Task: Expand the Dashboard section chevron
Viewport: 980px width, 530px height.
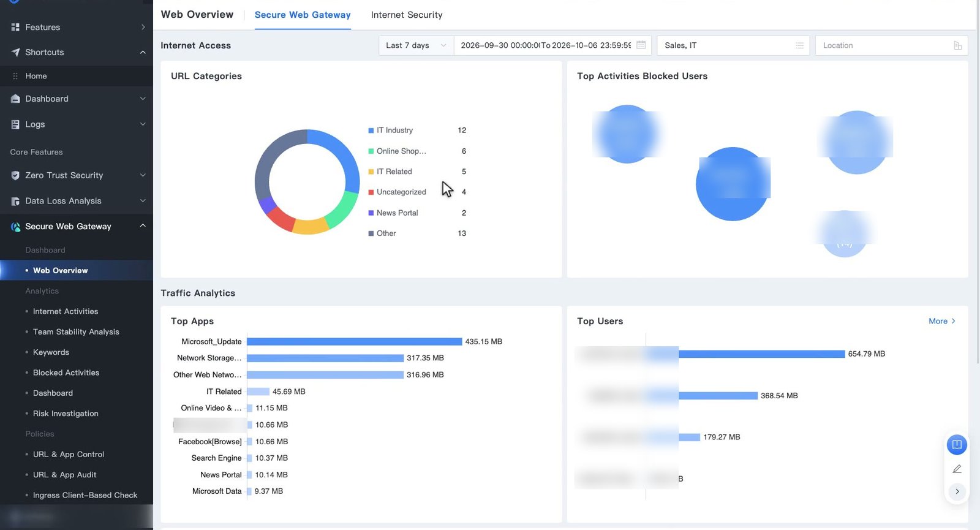Action: [143, 99]
